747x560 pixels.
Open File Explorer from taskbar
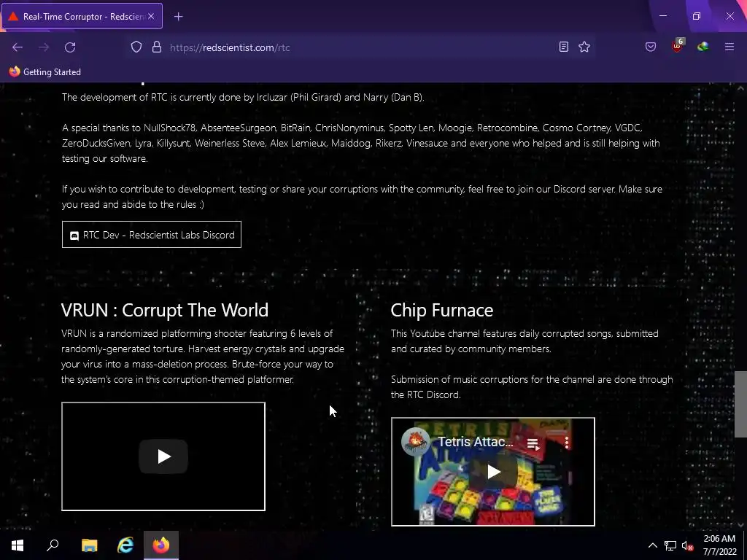click(89, 545)
